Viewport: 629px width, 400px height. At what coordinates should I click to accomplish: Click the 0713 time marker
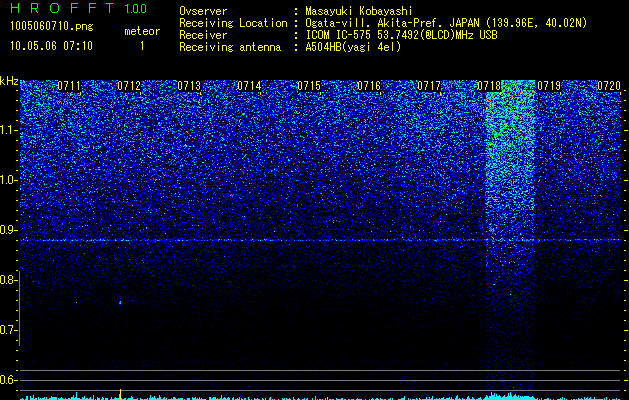click(x=189, y=86)
